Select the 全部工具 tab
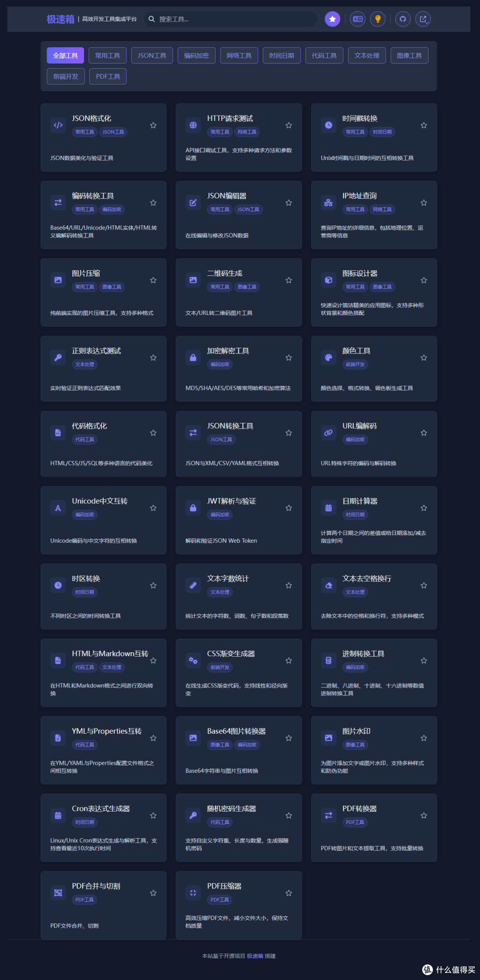480x980 pixels. pos(65,56)
